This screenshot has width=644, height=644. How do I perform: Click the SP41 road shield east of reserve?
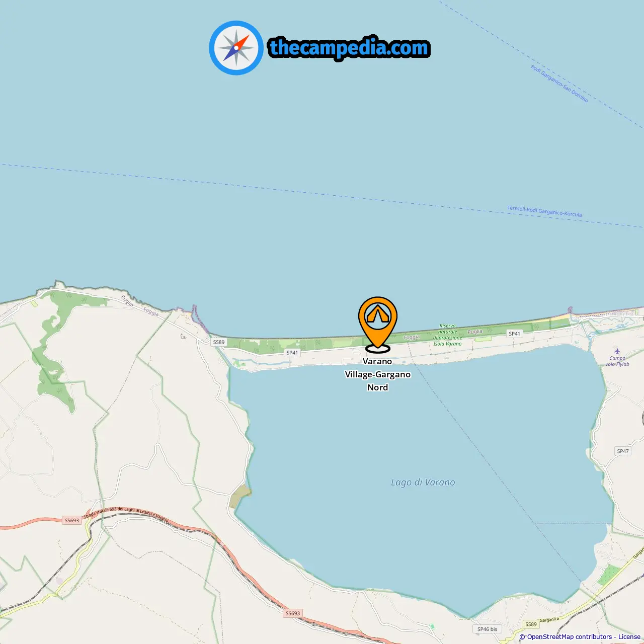point(515,334)
